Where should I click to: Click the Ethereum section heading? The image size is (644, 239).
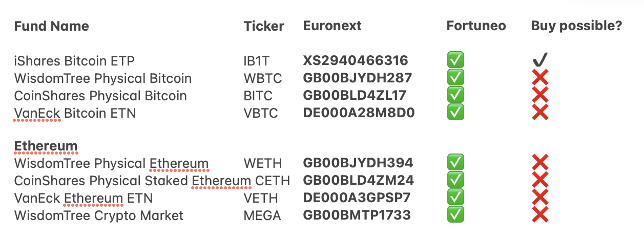[46, 146]
